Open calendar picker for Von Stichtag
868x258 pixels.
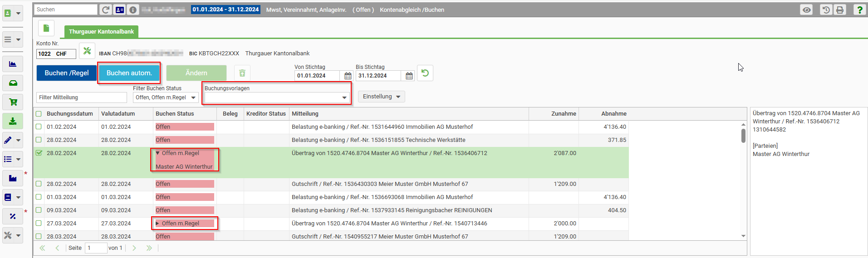pyautogui.click(x=348, y=76)
